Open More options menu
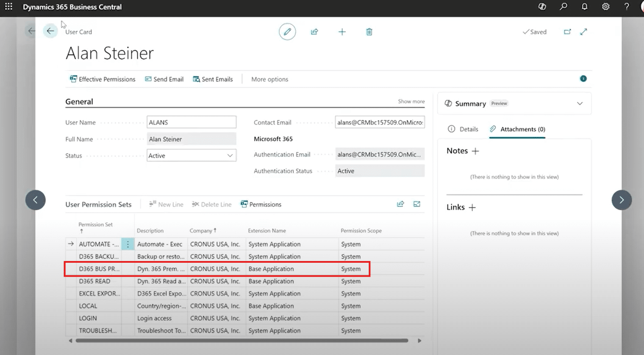644x355 pixels. click(269, 79)
